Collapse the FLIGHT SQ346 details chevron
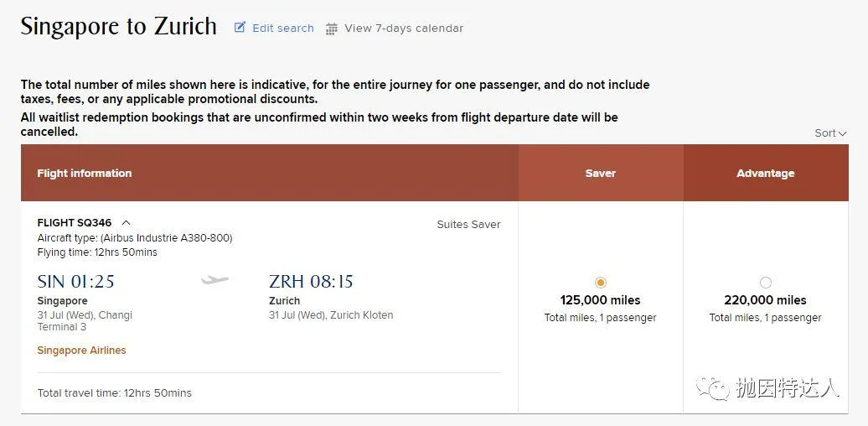 pos(127,223)
